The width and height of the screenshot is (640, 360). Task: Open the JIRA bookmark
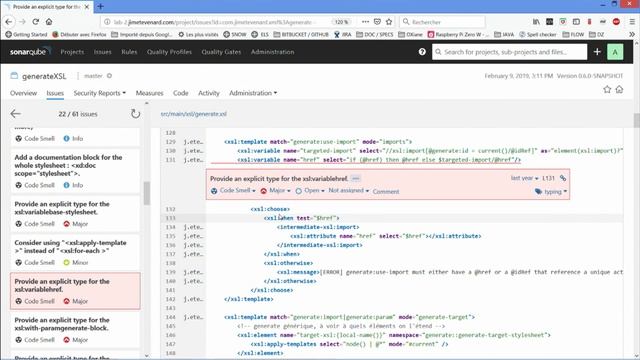(342, 35)
